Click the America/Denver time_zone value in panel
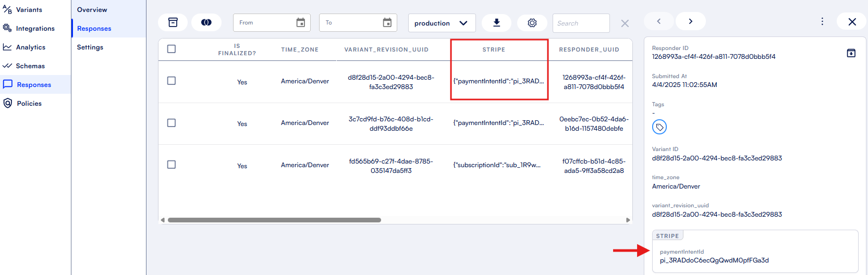This screenshot has height=275, width=868. [x=676, y=186]
